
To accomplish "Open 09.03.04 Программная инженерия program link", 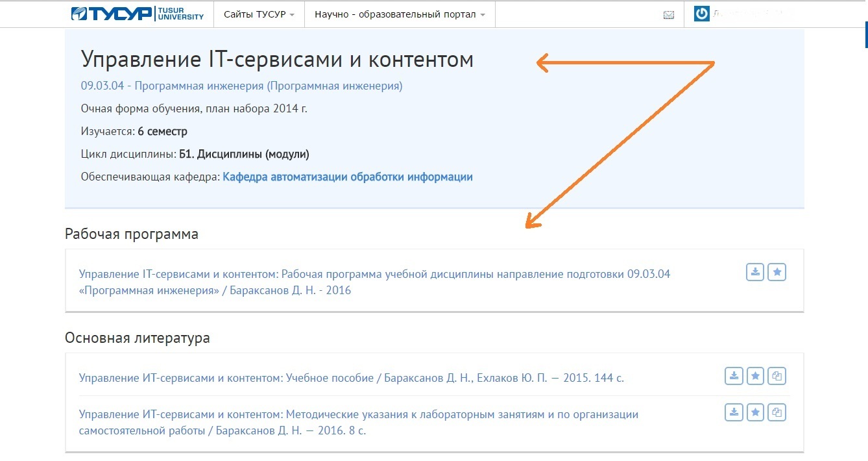I will [241, 86].
